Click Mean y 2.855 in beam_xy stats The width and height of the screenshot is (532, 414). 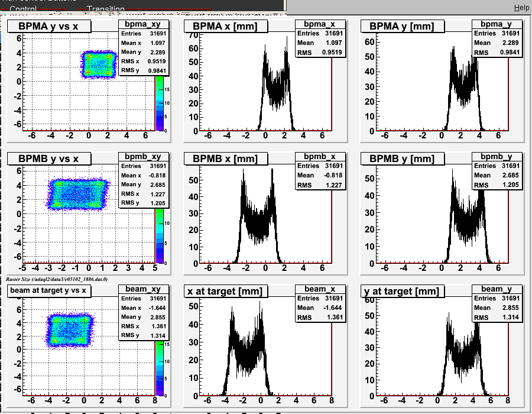pyautogui.click(x=143, y=317)
